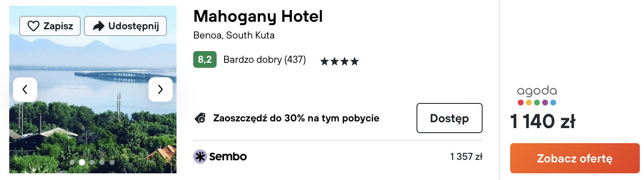Advance to the next hotel photo
The height and width of the screenshot is (180, 644).
coord(161,89)
